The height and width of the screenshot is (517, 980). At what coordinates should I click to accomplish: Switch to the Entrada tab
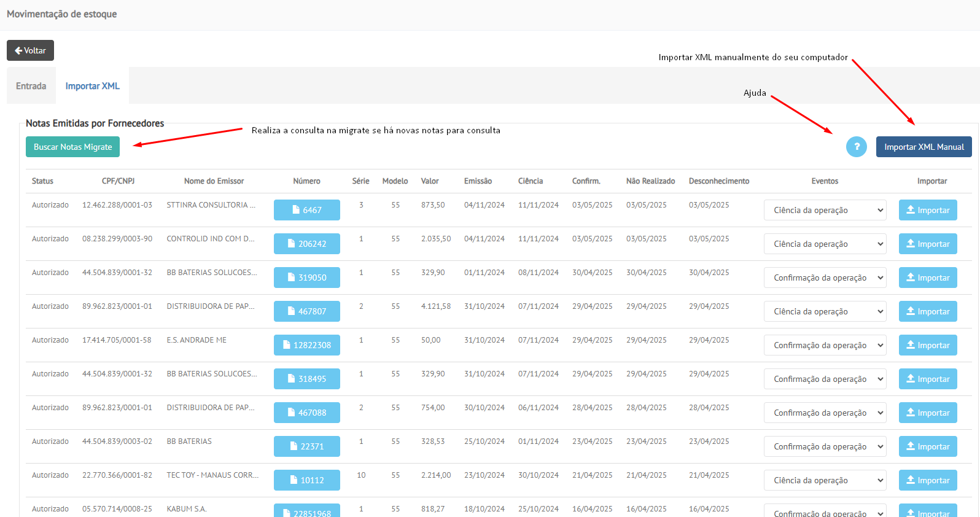coord(31,86)
